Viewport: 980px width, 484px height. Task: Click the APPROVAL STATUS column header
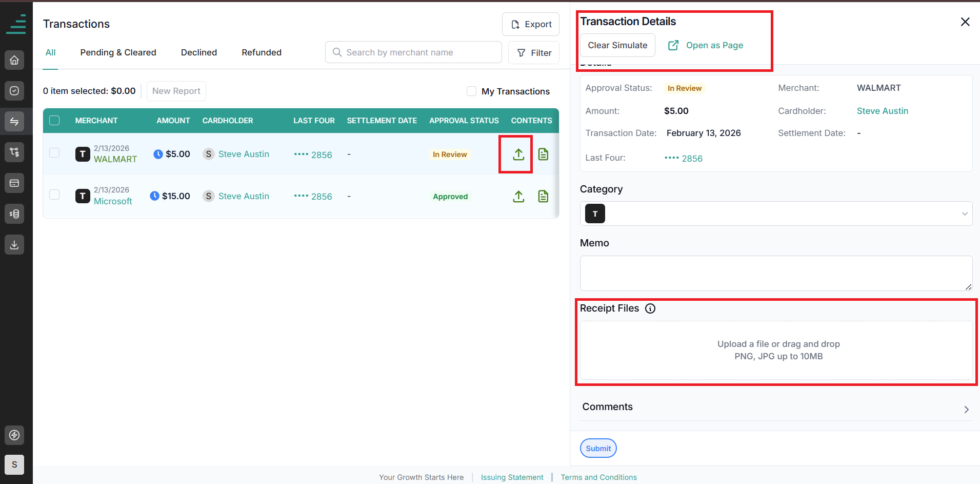(x=464, y=121)
